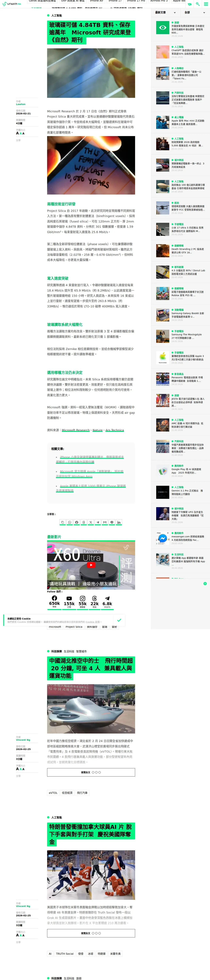Go to the iPhone 17 Pro nav item
Image resolution: width=210 pixels, height=980 pixels.
(x=136, y=1)
